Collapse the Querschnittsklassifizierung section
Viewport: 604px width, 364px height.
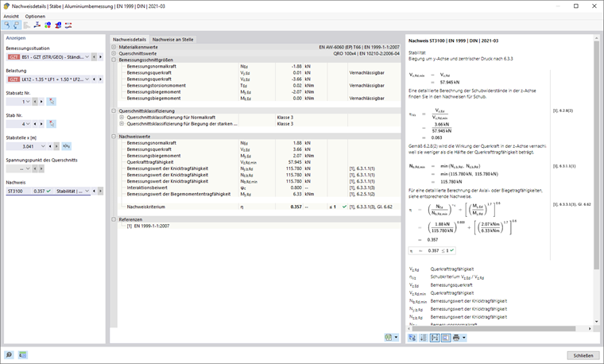[x=114, y=111]
